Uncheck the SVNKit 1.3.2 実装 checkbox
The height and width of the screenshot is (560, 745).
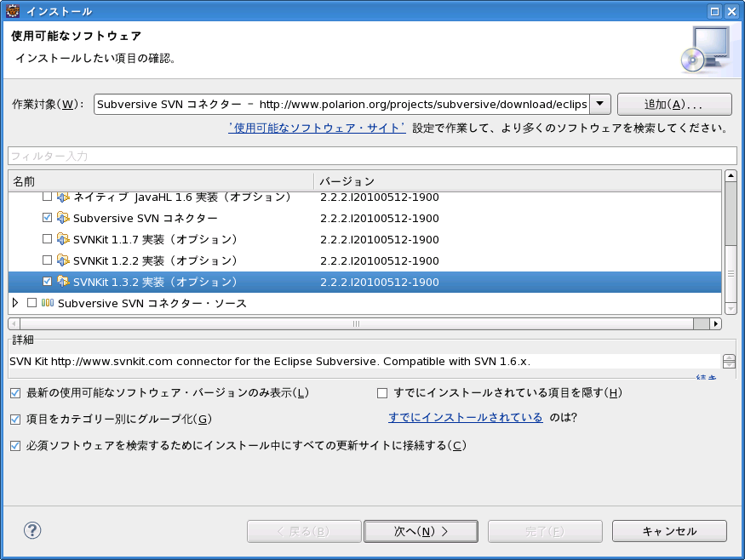pyautogui.click(x=47, y=281)
